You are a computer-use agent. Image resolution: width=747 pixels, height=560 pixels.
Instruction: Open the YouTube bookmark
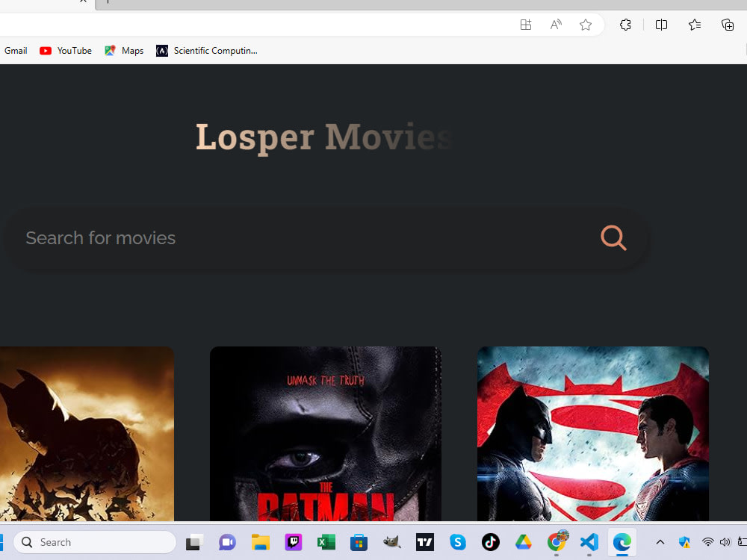[x=66, y=51]
